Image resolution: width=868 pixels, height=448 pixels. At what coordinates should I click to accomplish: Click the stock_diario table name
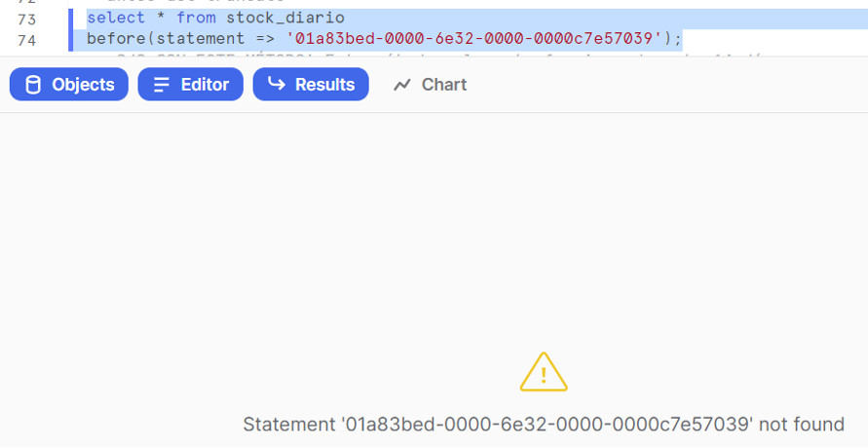[285, 18]
